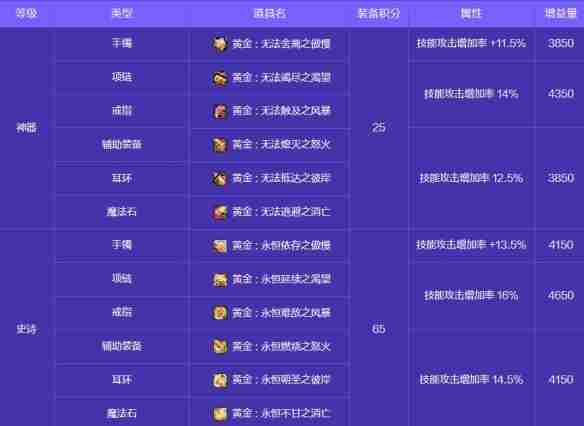Image resolution: width=584 pixels, height=426 pixels.
Task: Click the 神器 戒指 item icon (无法…之风暴)
Action: (x=220, y=111)
